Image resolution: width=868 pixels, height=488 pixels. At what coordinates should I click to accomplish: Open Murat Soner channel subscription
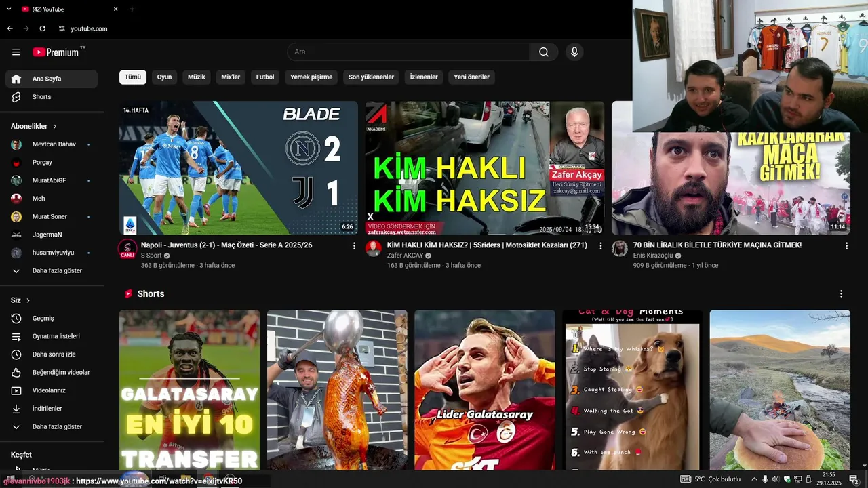(52, 217)
